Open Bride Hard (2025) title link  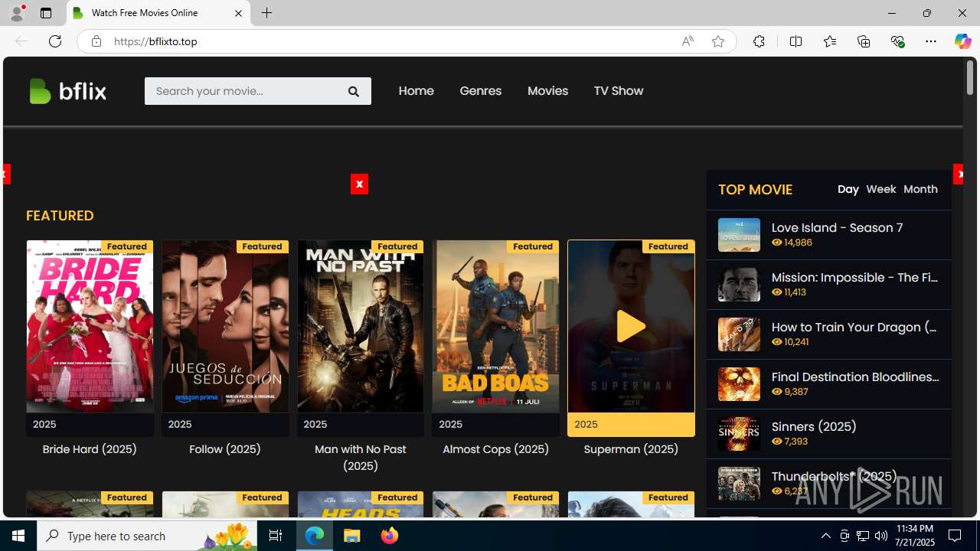[x=90, y=449]
